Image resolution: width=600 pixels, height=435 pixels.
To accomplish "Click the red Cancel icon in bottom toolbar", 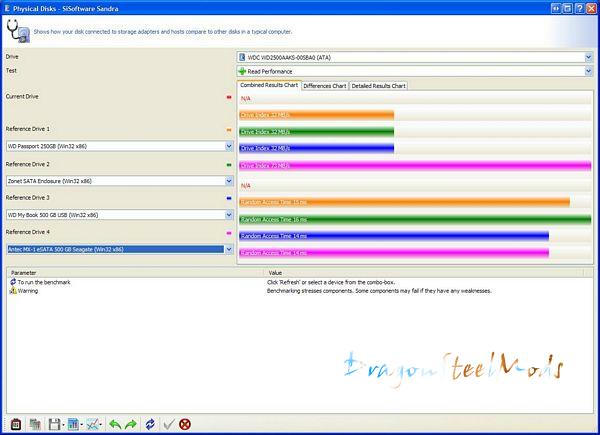I will 185,425.
